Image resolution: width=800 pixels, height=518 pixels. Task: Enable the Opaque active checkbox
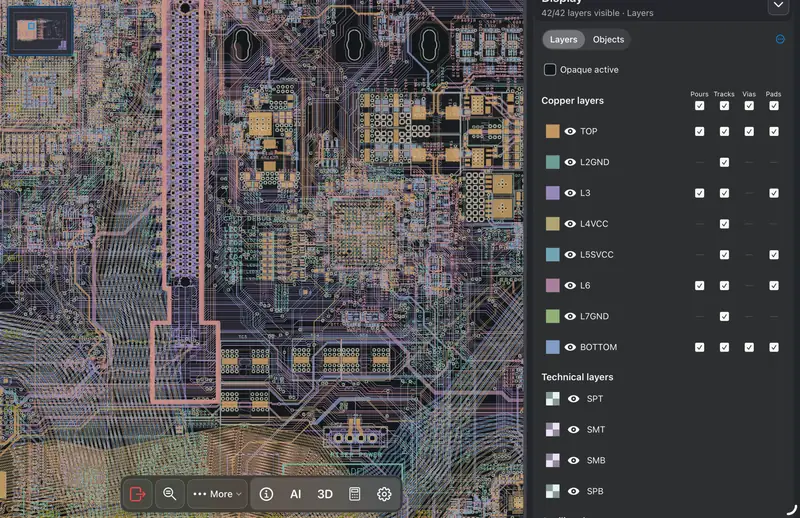tap(549, 69)
